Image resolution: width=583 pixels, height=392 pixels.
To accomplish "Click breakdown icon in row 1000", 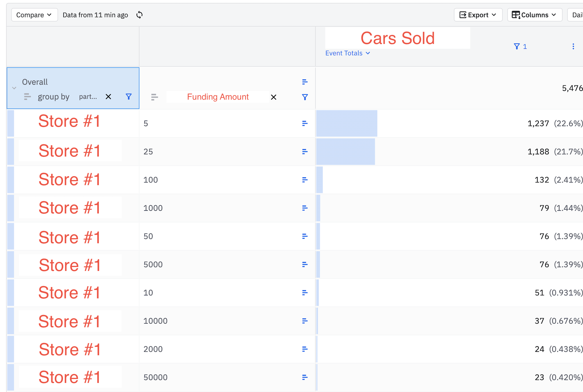I will 305,208.
